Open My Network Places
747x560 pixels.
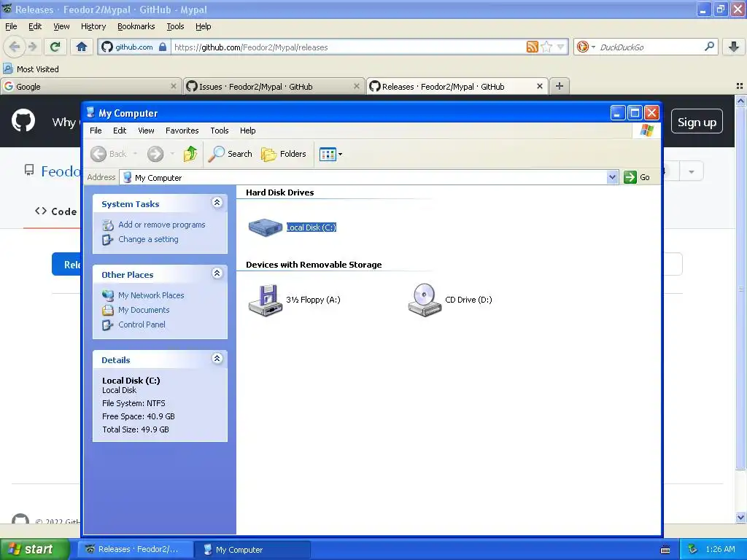151,295
